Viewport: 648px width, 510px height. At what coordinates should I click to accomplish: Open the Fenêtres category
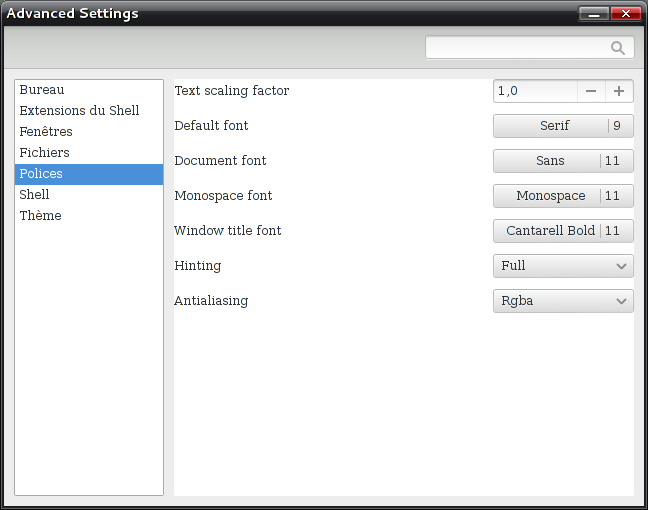click(x=46, y=132)
